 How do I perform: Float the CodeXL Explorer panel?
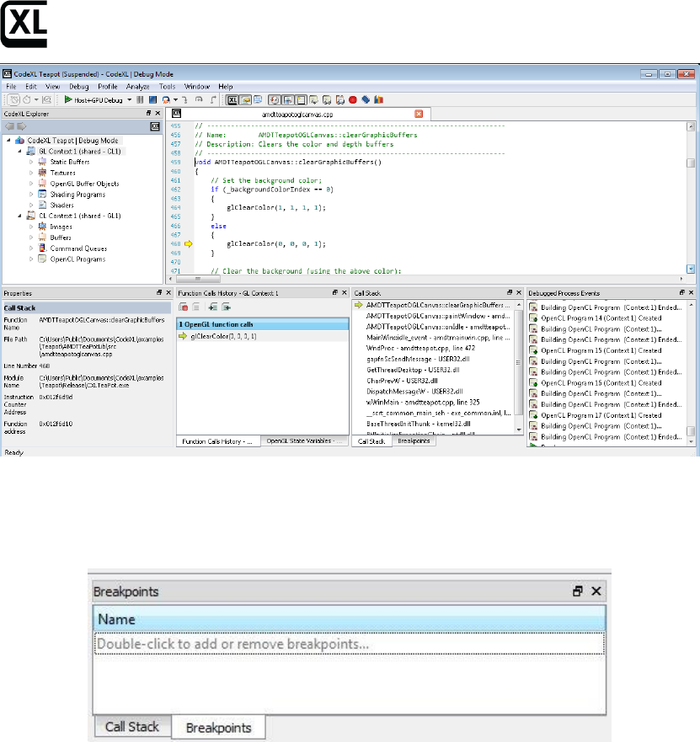(148, 113)
